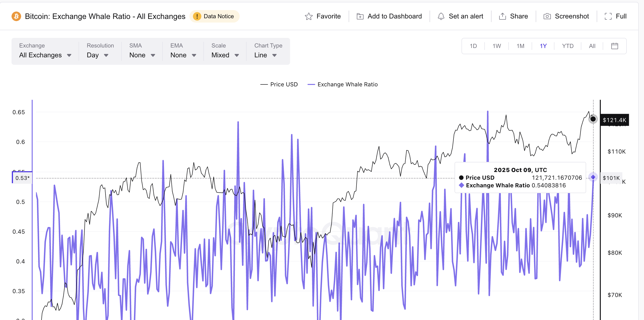
Task: Click the 0.53 whale ratio axis marker
Action: [x=22, y=178]
